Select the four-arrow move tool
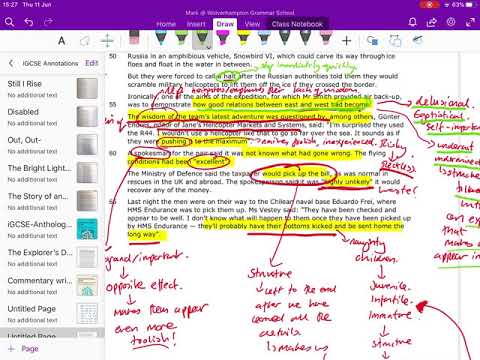The height and width of the screenshot is (360, 480). [107, 41]
